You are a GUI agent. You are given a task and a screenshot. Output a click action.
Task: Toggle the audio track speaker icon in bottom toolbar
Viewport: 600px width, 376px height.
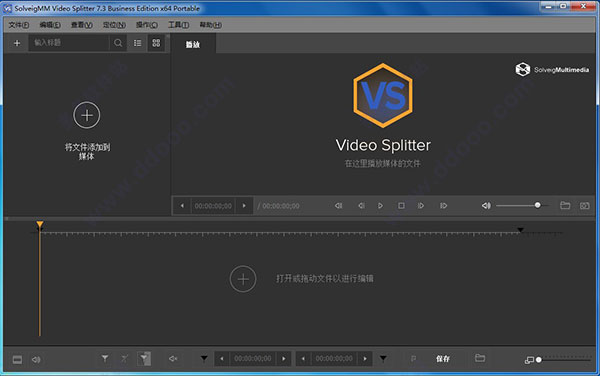36,360
